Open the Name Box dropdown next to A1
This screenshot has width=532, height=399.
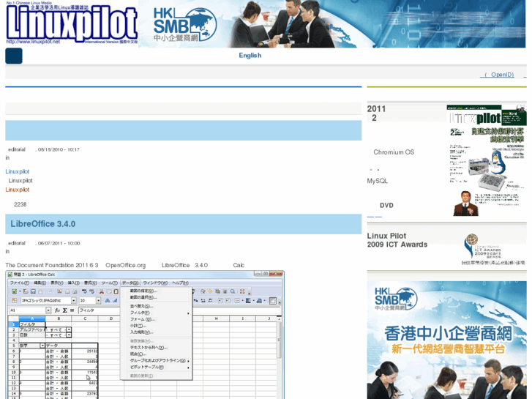click(x=48, y=310)
